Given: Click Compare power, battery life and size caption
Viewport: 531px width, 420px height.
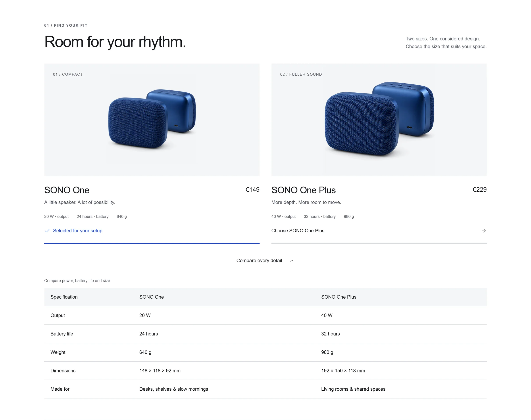Looking at the screenshot, I should [77, 281].
